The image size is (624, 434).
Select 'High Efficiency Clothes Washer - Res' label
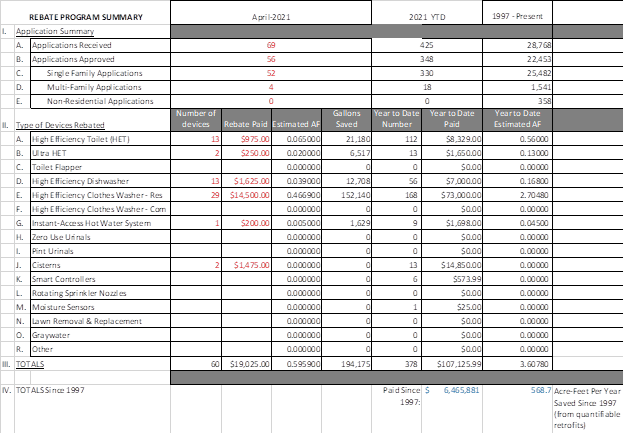click(97, 195)
